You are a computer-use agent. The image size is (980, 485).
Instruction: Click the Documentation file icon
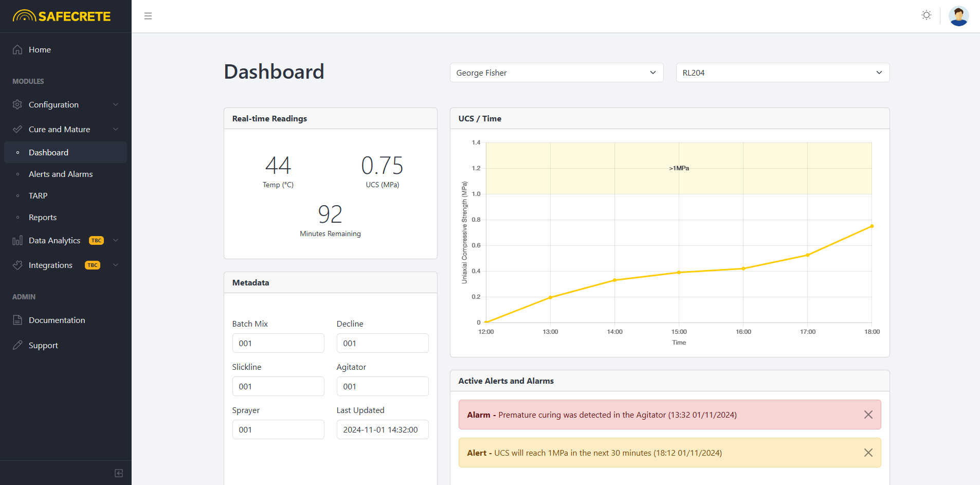tap(17, 320)
